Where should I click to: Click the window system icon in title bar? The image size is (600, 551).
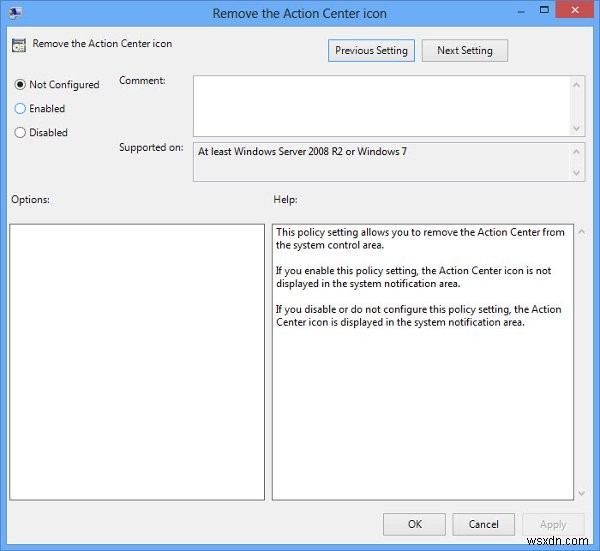click(x=15, y=13)
